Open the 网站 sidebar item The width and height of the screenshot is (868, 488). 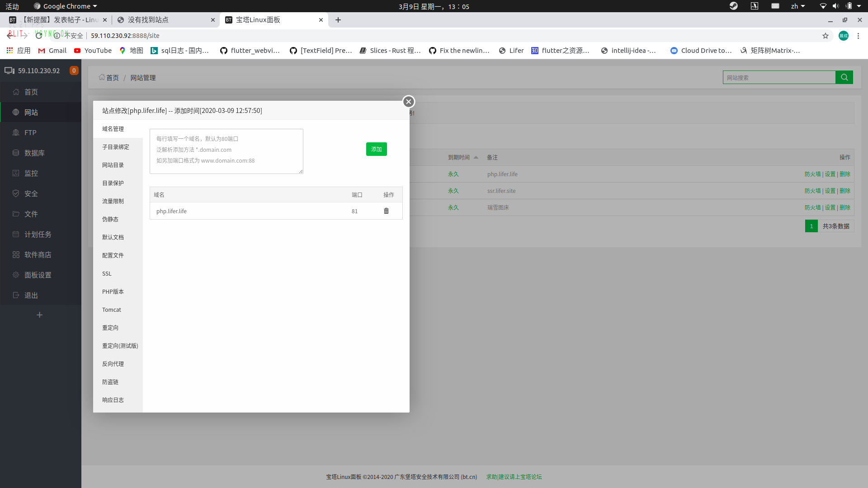[31, 112]
